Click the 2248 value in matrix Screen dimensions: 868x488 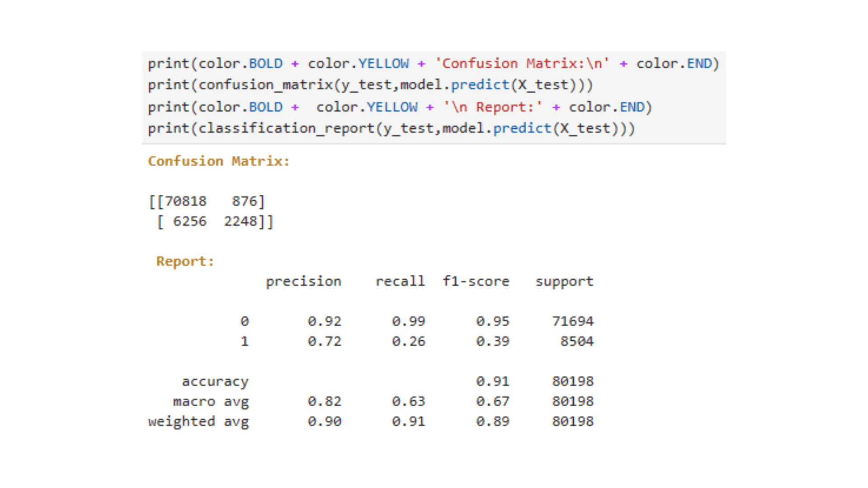[x=241, y=221]
